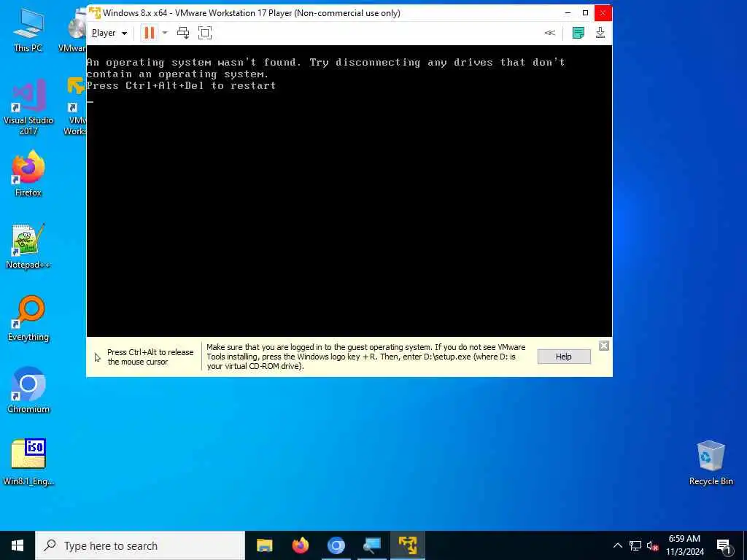Image resolution: width=747 pixels, height=560 pixels.
Task: Click the muted volume tray icon
Action: [x=653, y=545]
